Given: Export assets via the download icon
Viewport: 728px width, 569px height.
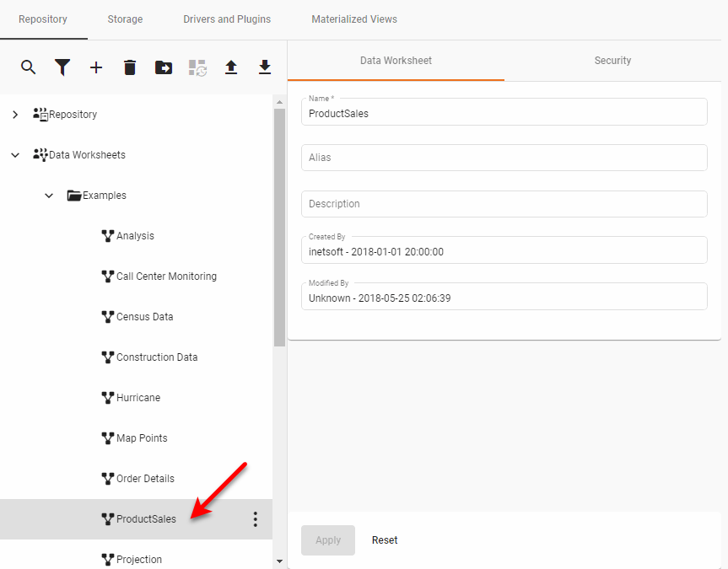Looking at the screenshot, I should [265, 67].
